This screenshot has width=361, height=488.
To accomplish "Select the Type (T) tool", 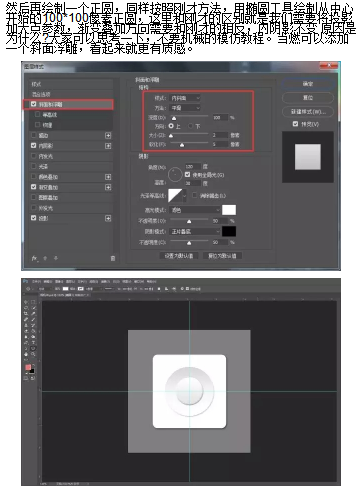I will point(33,343).
